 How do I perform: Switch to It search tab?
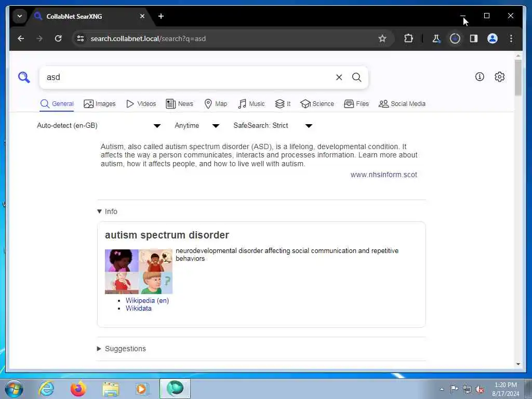[283, 104]
